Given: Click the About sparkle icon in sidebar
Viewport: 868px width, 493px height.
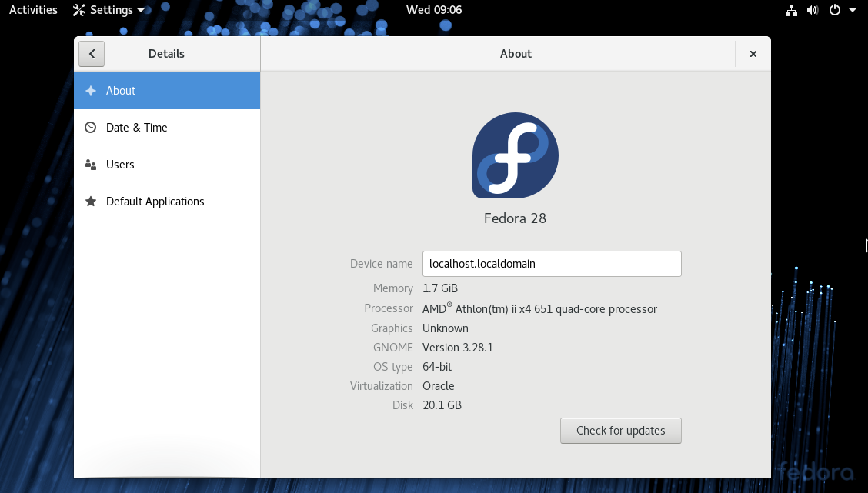Looking at the screenshot, I should pyautogui.click(x=91, y=91).
